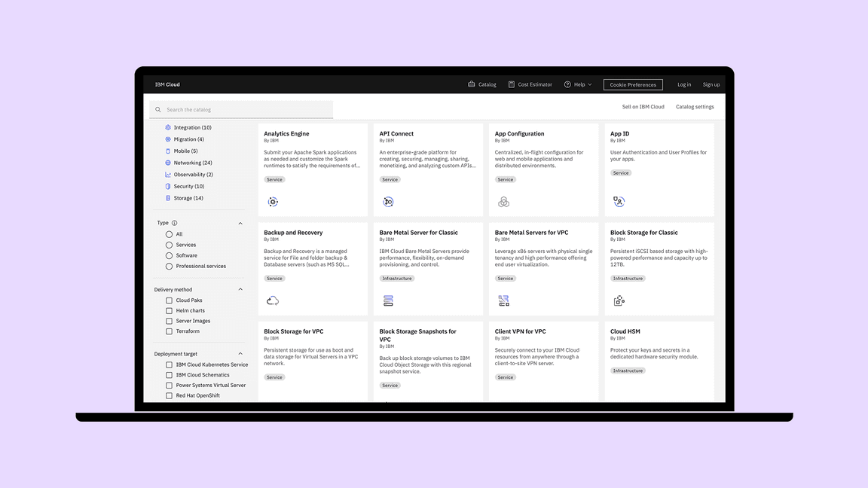Open the Catalog from the top bar
The width and height of the screenshot is (868, 488).
[481, 84]
